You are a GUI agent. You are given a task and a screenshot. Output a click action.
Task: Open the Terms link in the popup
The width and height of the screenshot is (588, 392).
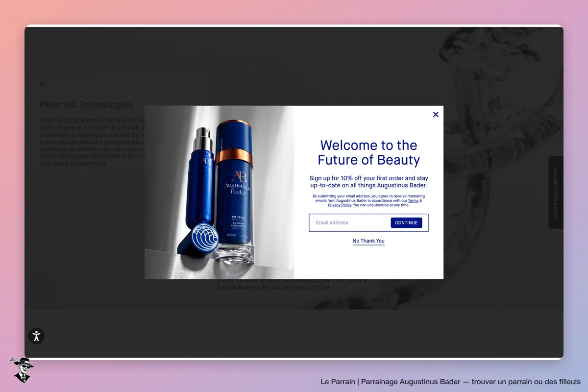coord(413,200)
